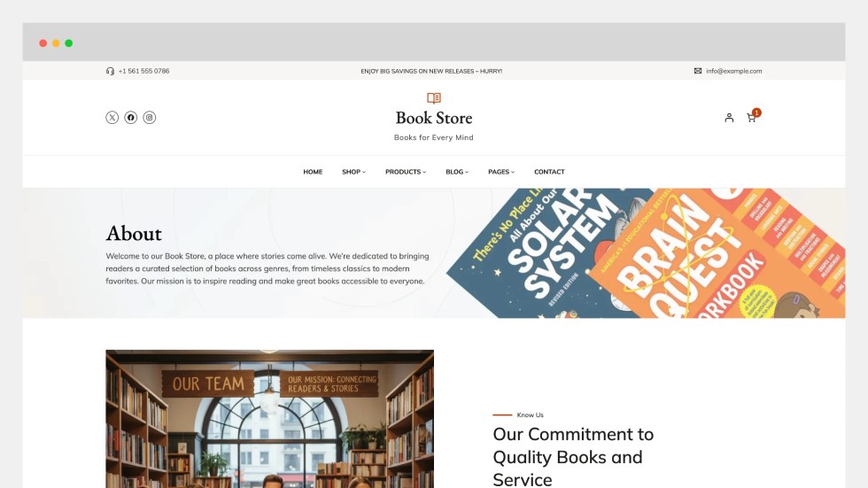This screenshot has width=868, height=488.
Task: Expand the PRODUCTS dropdown menu
Action: tap(406, 172)
